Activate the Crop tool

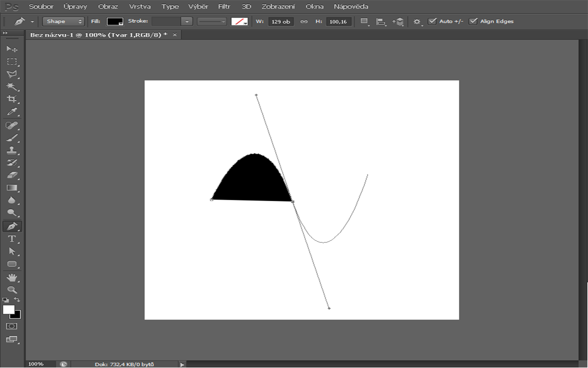coord(12,99)
